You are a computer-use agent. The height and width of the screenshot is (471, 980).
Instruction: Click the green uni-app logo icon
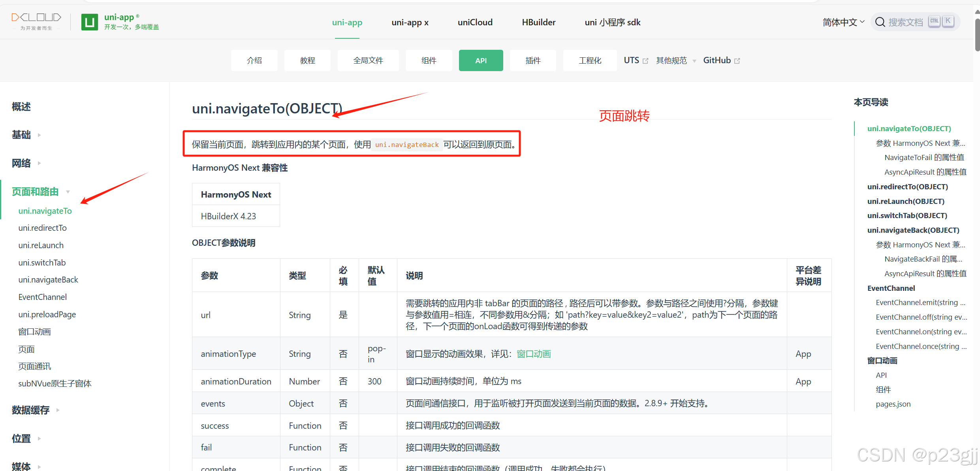pos(89,22)
